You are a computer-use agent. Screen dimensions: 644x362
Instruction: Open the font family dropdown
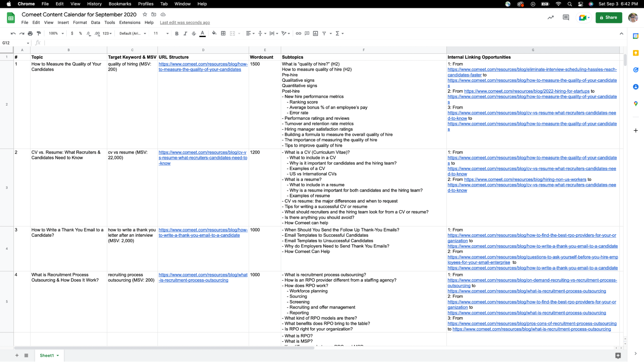(133, 33)
